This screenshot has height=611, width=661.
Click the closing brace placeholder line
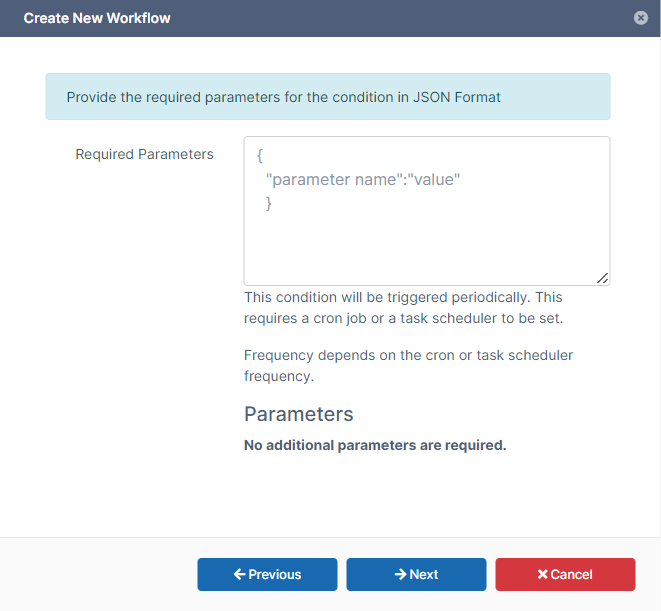[x=269, y=204]
